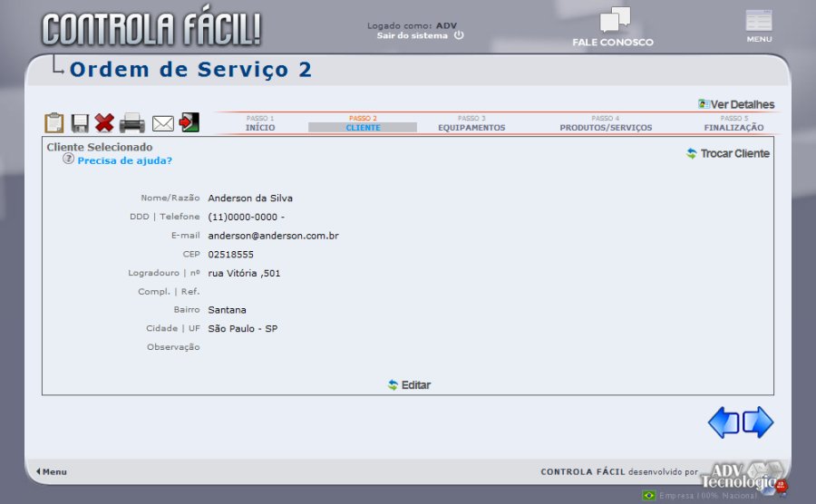The image size is (816, 504).
Task: Delete the order using the red X icon
Action: 104,123
